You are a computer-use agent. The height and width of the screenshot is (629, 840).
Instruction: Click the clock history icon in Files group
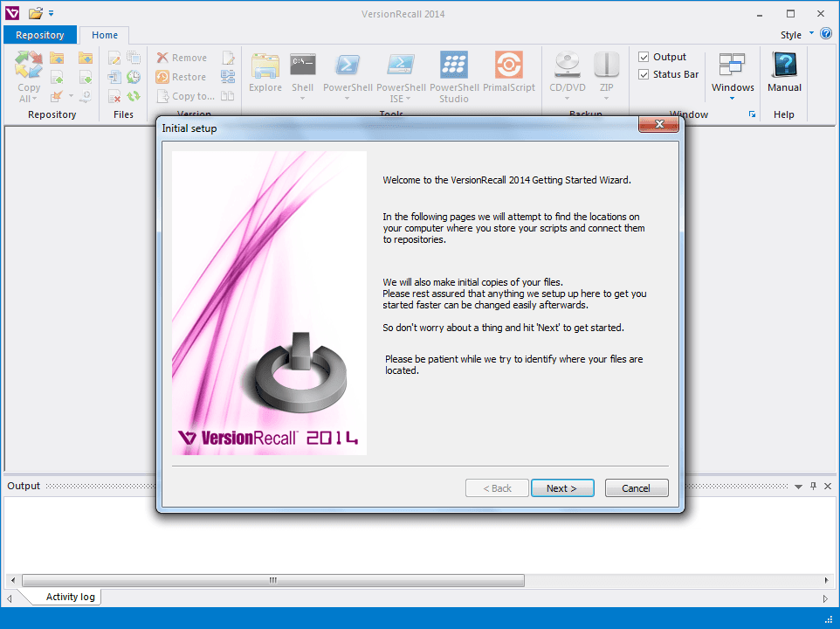134,77
